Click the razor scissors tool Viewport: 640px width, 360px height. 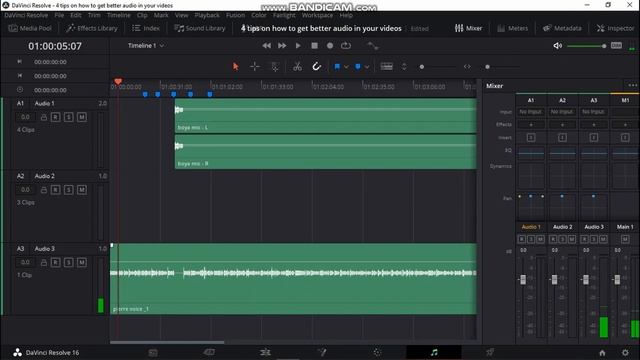click(x=297, y=67)
